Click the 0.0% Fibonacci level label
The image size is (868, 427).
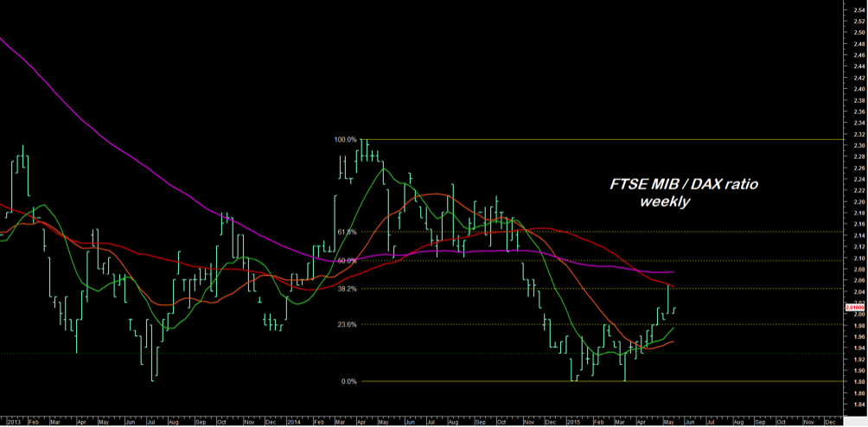pyautogui.click(x=348, y=382)
